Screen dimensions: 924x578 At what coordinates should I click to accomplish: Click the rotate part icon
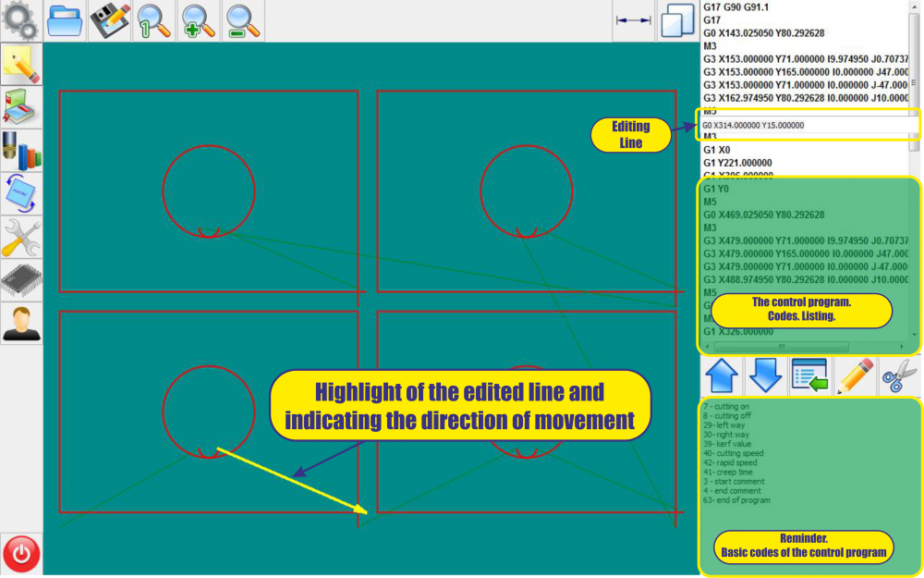(x=20, y=193)
